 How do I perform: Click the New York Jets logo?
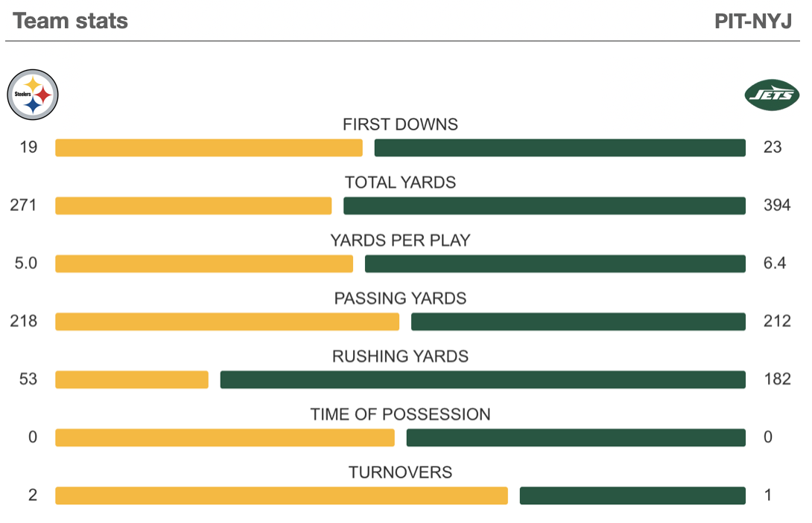click(772, 95)
